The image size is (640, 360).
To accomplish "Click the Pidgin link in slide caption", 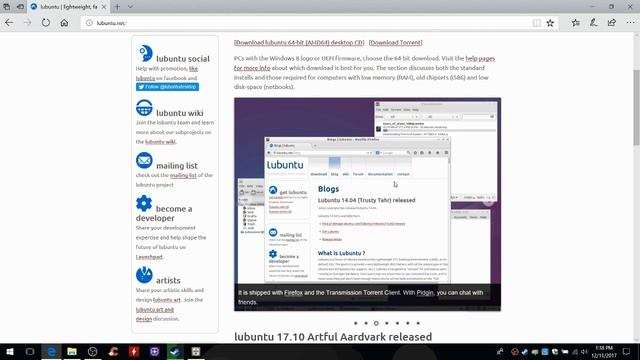I will (x=425, y=293).
